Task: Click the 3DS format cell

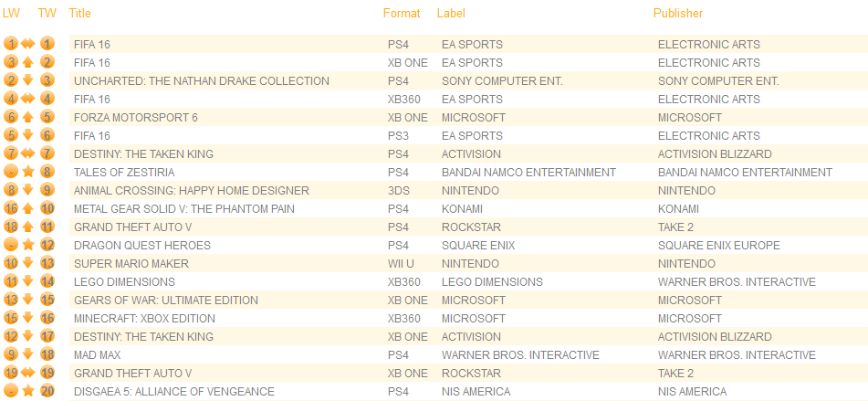Action: point(398,191)
